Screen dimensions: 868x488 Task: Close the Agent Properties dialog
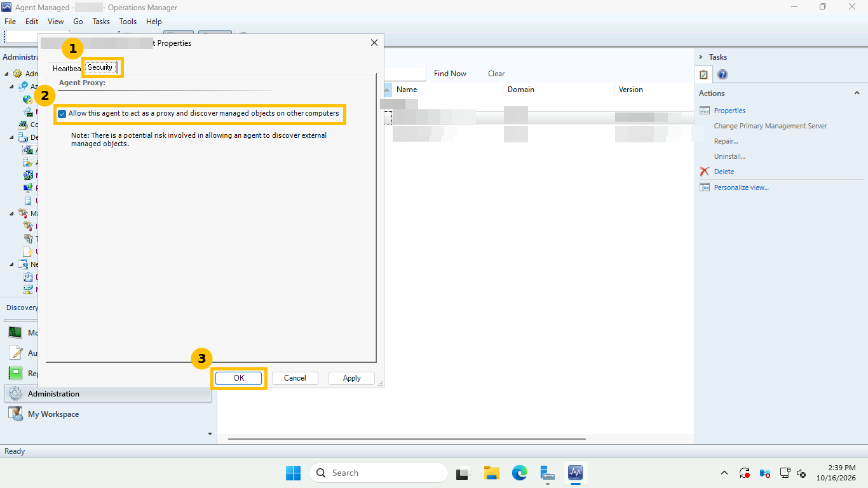[374, 43]
